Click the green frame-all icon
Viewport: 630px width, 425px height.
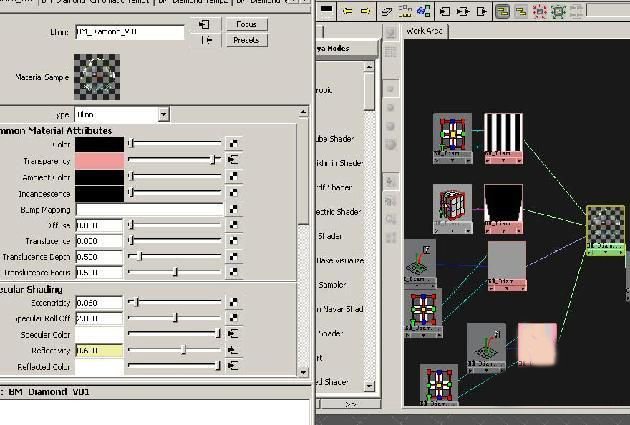(x=558, y=11)
